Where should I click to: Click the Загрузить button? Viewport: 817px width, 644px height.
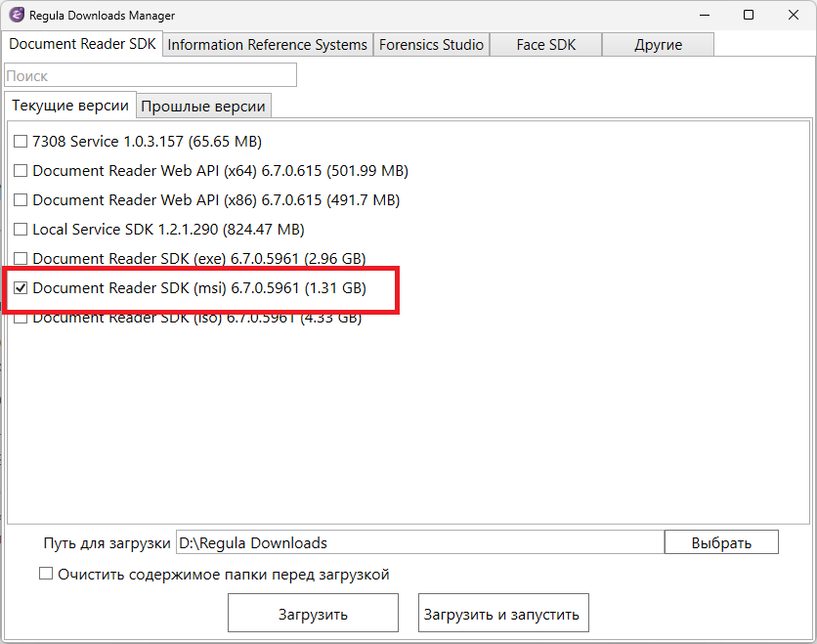point(312,613)
